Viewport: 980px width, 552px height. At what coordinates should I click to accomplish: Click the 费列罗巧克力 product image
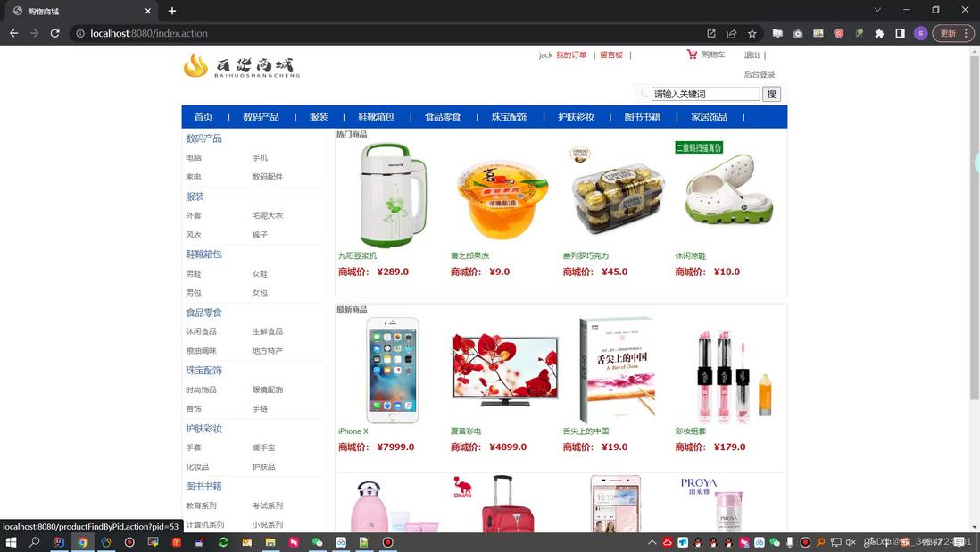click(x=617, y=190)
